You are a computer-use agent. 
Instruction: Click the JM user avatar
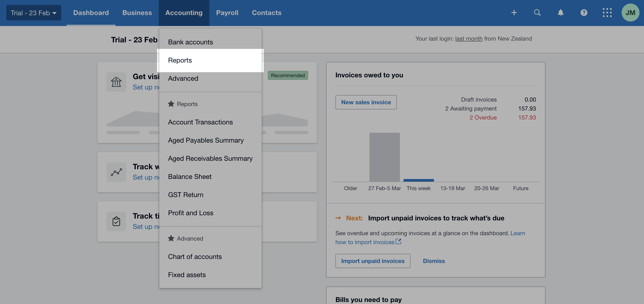[x=630, y=13]
